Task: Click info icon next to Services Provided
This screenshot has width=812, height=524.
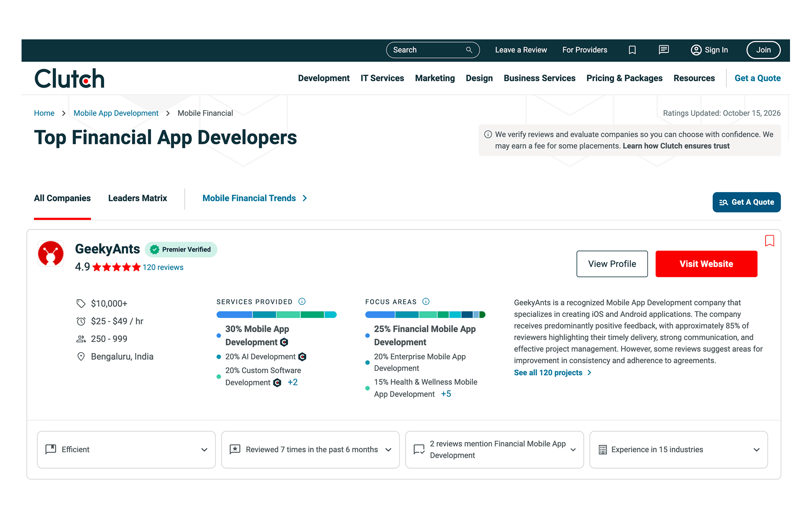Action: [x=302, y=301]
